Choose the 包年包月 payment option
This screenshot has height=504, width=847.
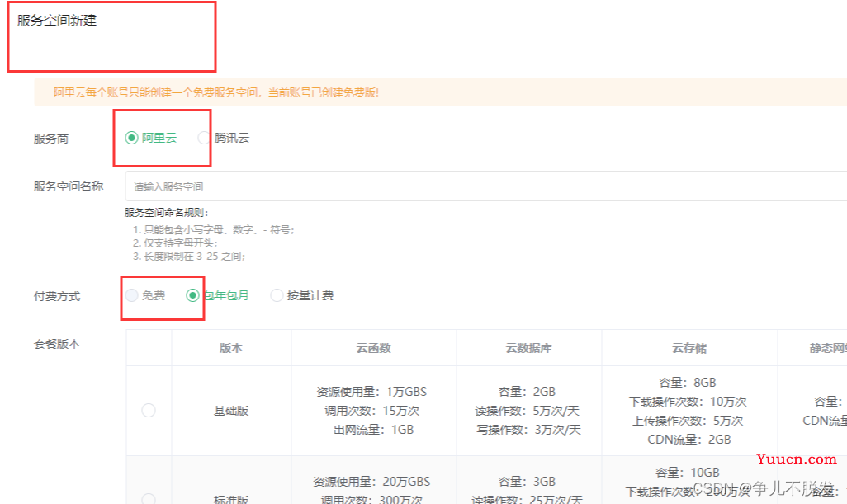pyautogui.click(x=192, y=295)
